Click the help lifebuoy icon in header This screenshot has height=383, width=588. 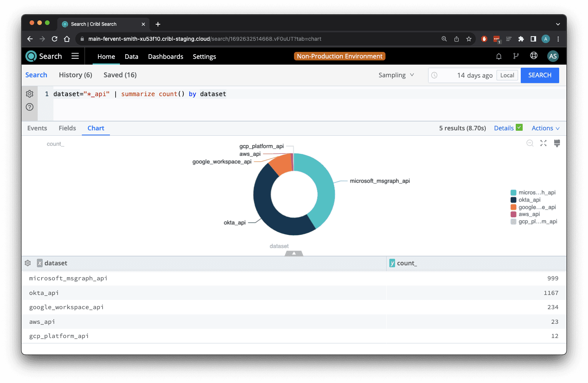coord(534,56)
